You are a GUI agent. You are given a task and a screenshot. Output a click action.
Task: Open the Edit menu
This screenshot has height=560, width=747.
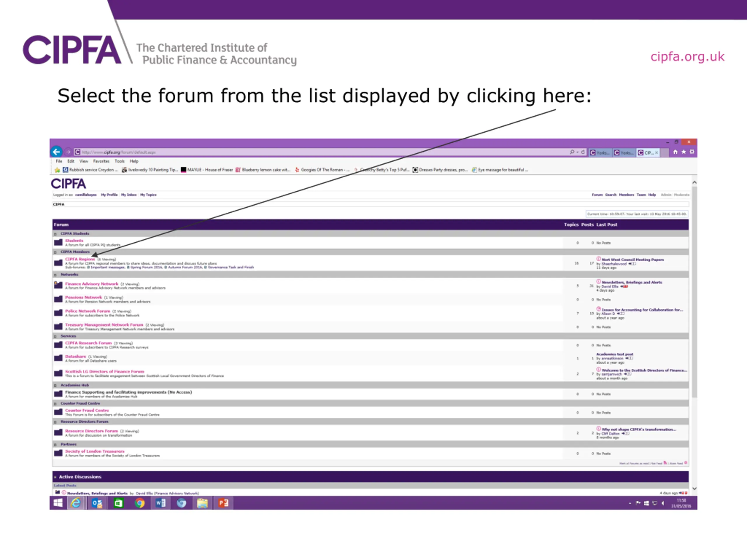[x=71, y=161]
